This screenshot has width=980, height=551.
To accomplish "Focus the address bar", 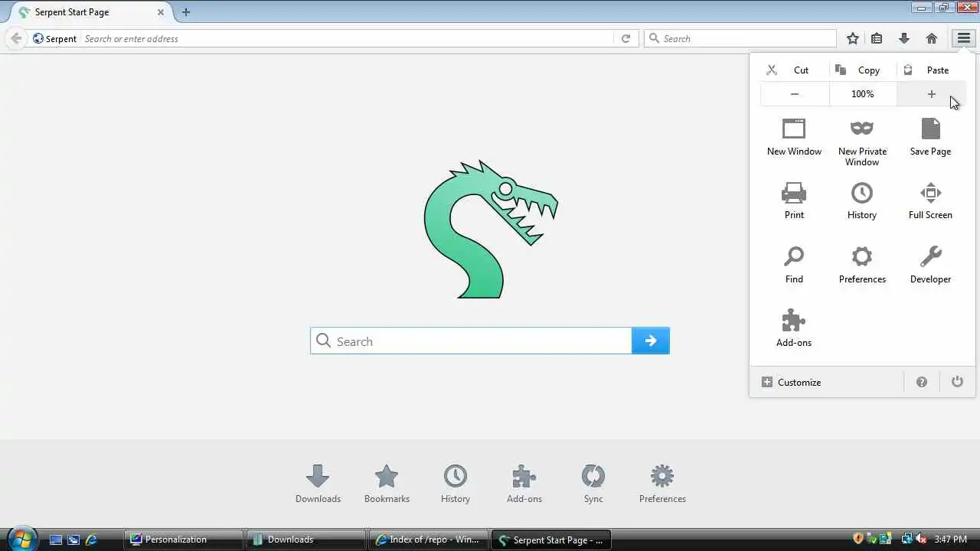I will (x=348, y=38).
